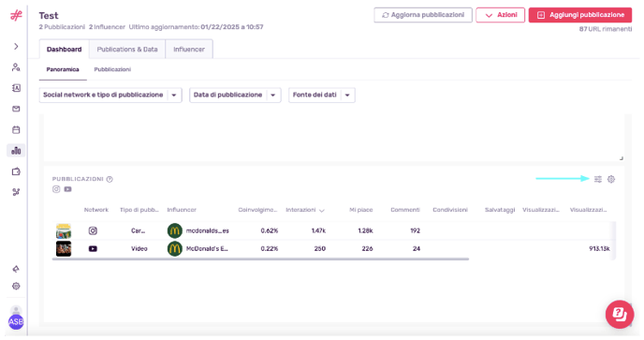Open the reports bar chart sidebar icon
The width and height of the screenshot is (644, 340).
point(16,151)
